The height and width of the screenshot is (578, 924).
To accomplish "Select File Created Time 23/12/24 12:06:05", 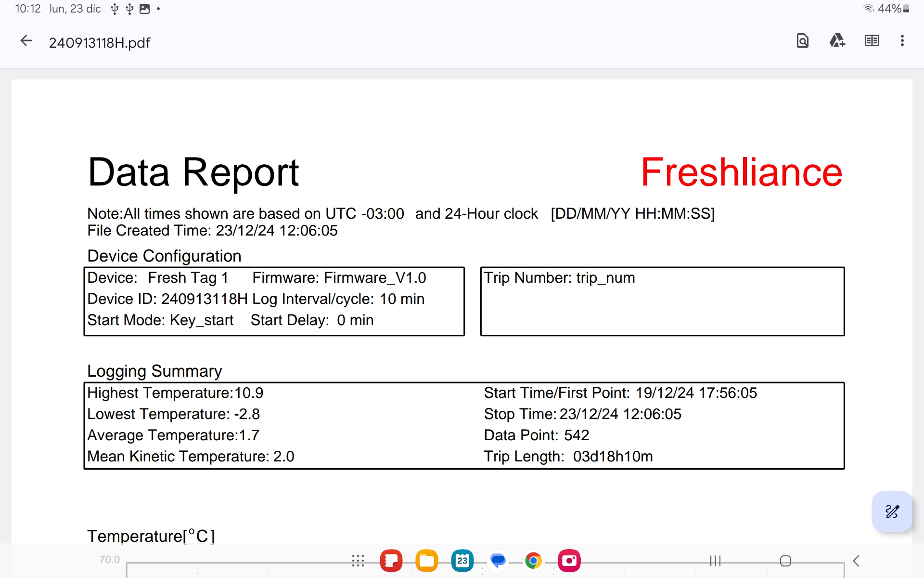I will click(212, 231).
